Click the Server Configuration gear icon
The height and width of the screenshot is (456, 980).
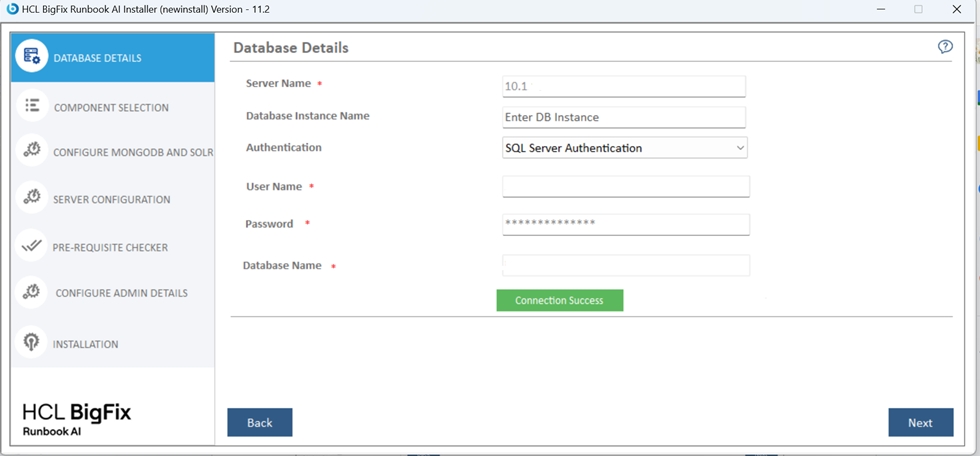point(32,198)
